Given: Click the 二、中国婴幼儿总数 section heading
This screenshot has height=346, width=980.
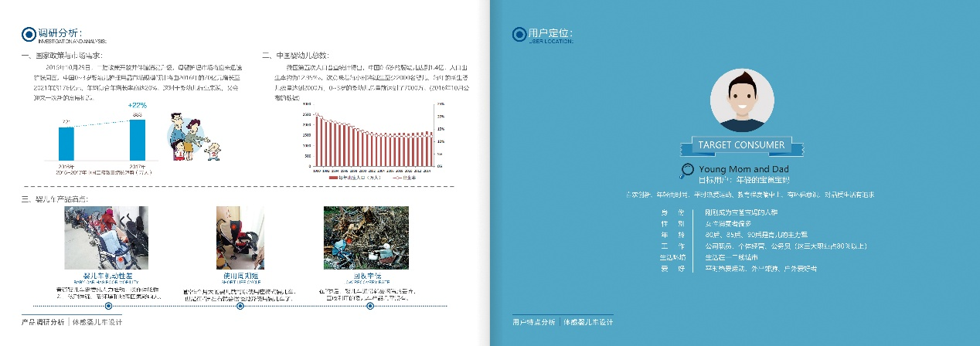Looking at the screenshot, I should pyautogui.click(x=294, y=56).
